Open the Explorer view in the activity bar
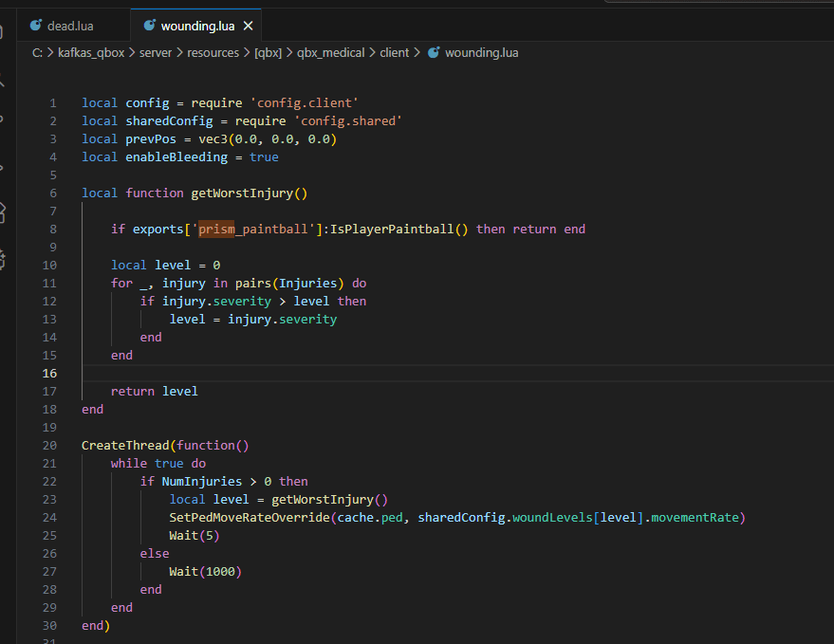The image size is (834, 644). coord(4,32)
